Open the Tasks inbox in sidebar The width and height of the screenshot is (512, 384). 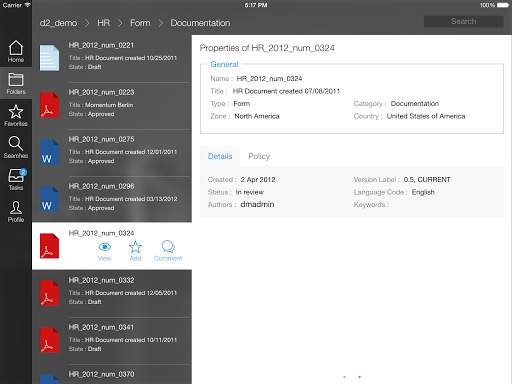point(16,179)
